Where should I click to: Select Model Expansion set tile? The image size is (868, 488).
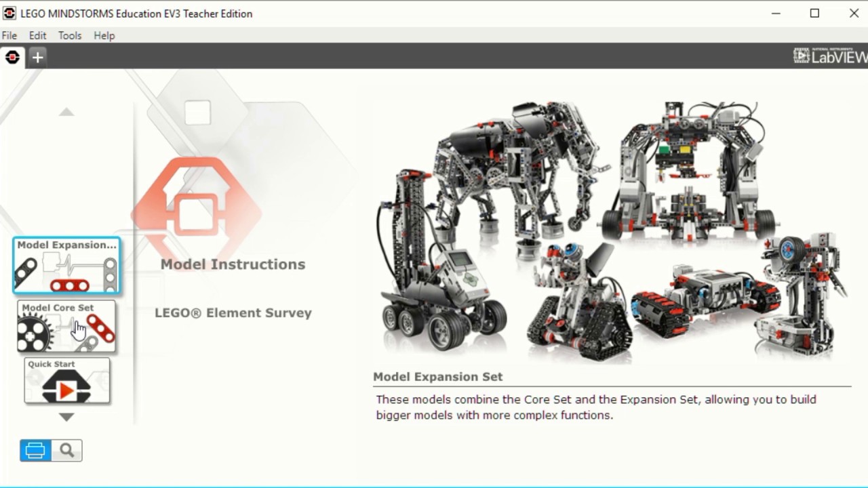point(66,266)
